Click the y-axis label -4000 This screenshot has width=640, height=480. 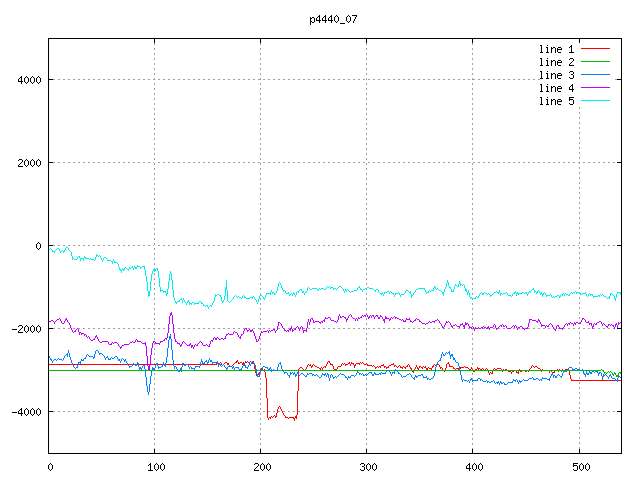27,412
